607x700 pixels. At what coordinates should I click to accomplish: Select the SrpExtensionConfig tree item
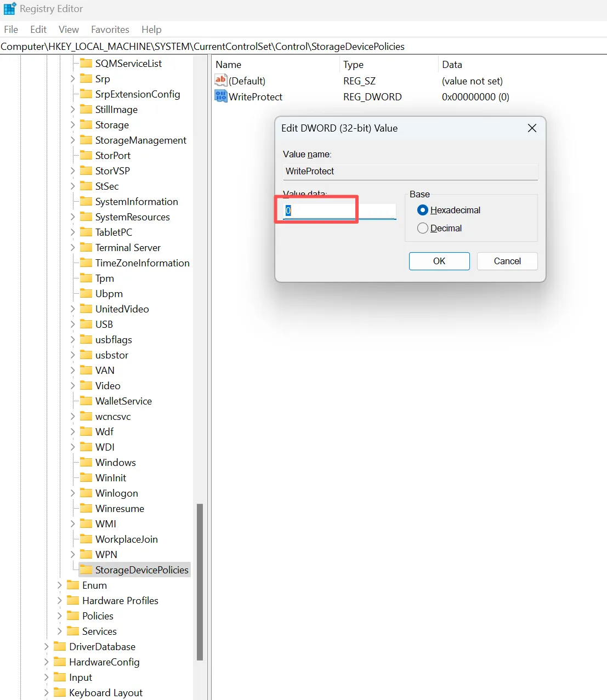[138, 94]
